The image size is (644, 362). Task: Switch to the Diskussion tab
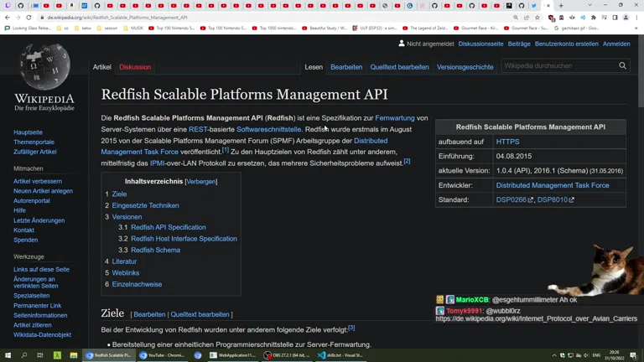[x=135, y=67]
